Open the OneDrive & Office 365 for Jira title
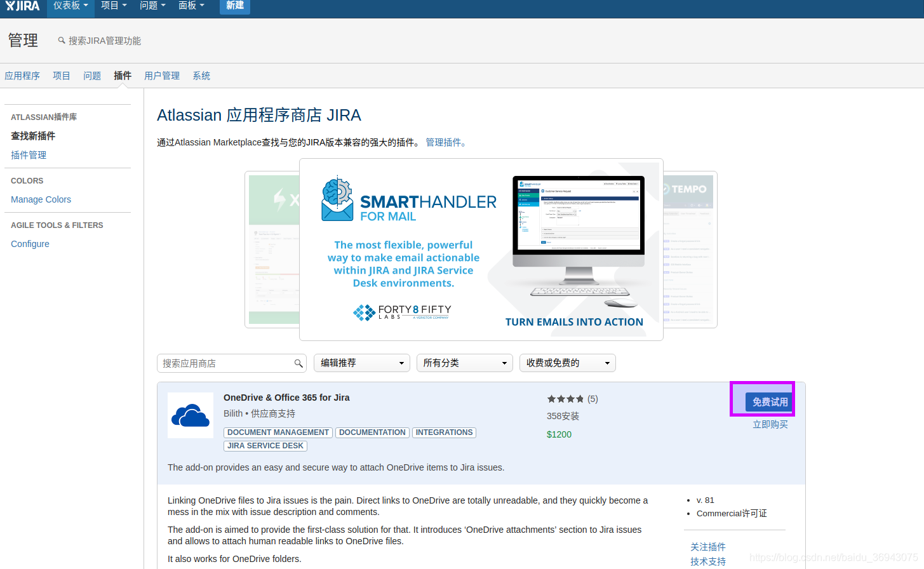 tap(286, 398)
